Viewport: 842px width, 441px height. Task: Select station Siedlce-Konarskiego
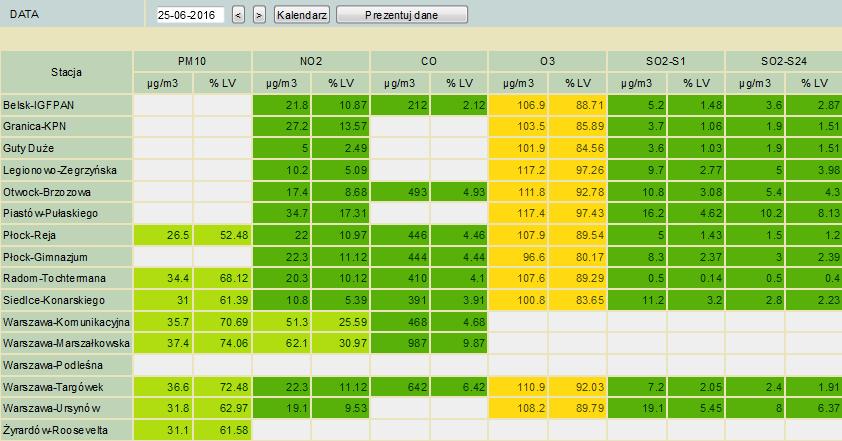pyautogui.click(x=67, y=300)
